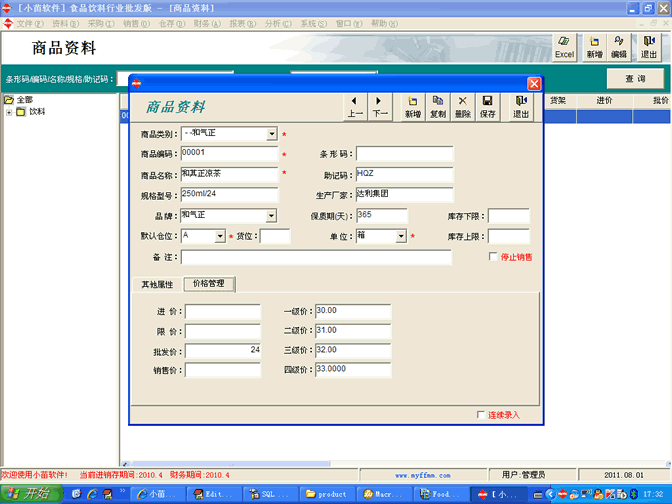The image size is (672, 504).
Task: Click 删除 delete icon in dialog
Action: [462, 107]
